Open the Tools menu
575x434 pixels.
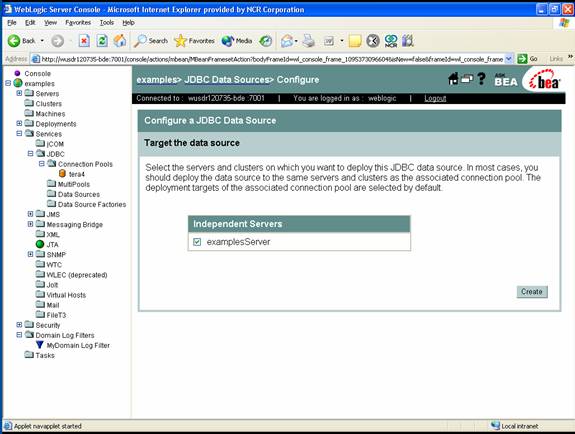(x=107, y=23)
